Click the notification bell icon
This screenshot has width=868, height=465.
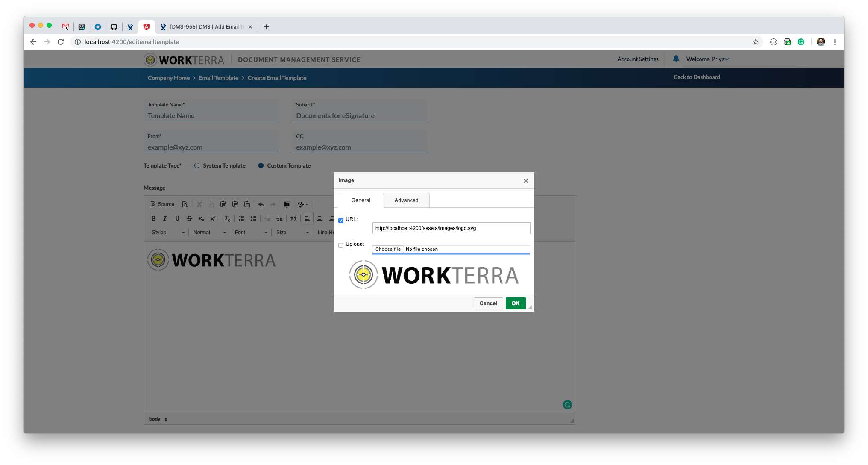coord(676,59)
